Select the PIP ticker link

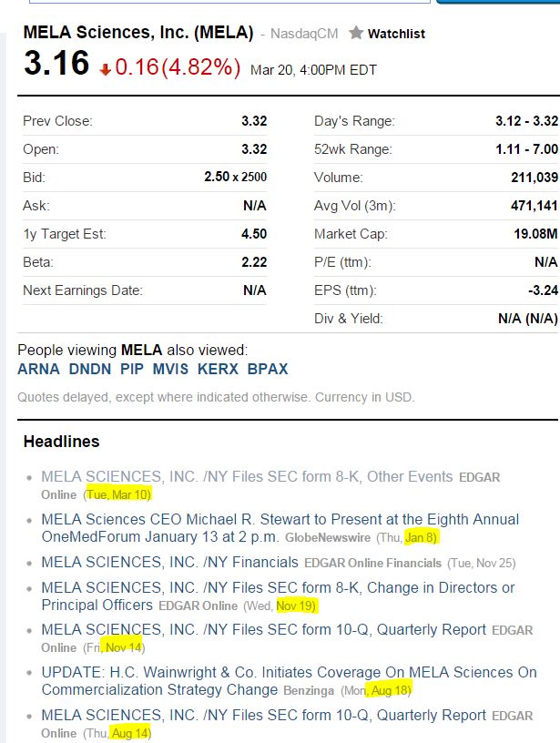click(132, 369)
